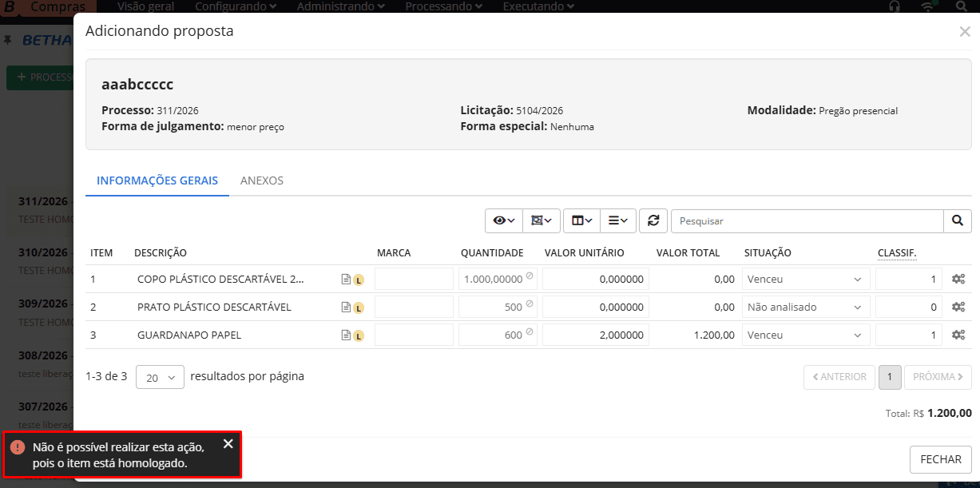Refresh the proposal items list
The width and height of the screenshot is (980, 488).
tap(653, 220)
